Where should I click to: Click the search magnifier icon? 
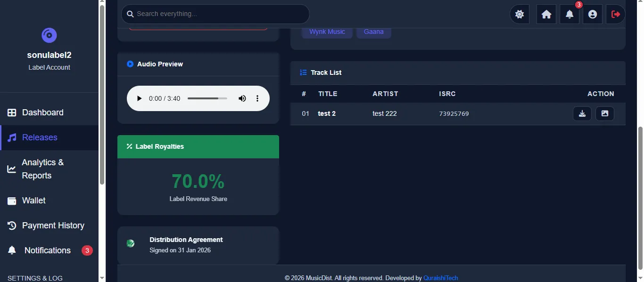coord(131,14)
